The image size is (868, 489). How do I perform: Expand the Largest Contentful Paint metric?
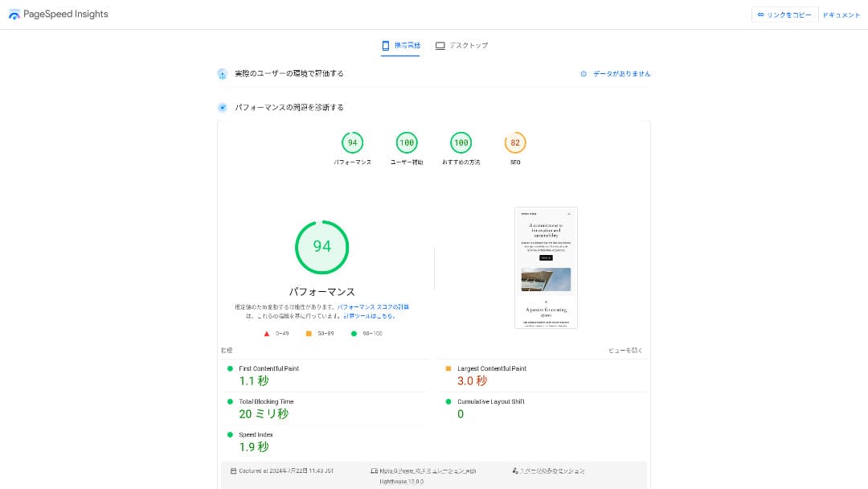pos(492,368)
